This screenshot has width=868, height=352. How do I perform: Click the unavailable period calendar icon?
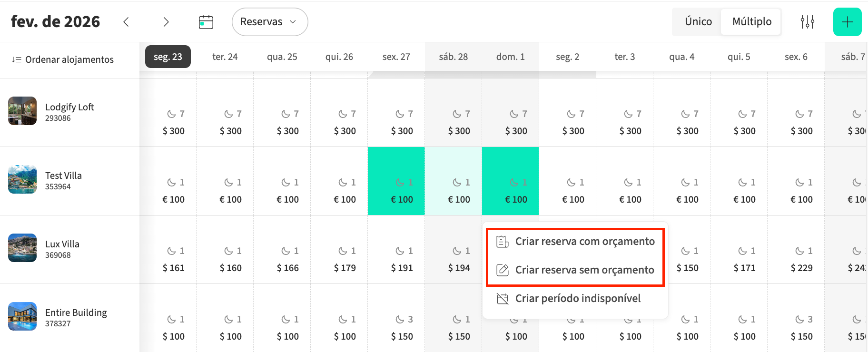coord(503,299)
